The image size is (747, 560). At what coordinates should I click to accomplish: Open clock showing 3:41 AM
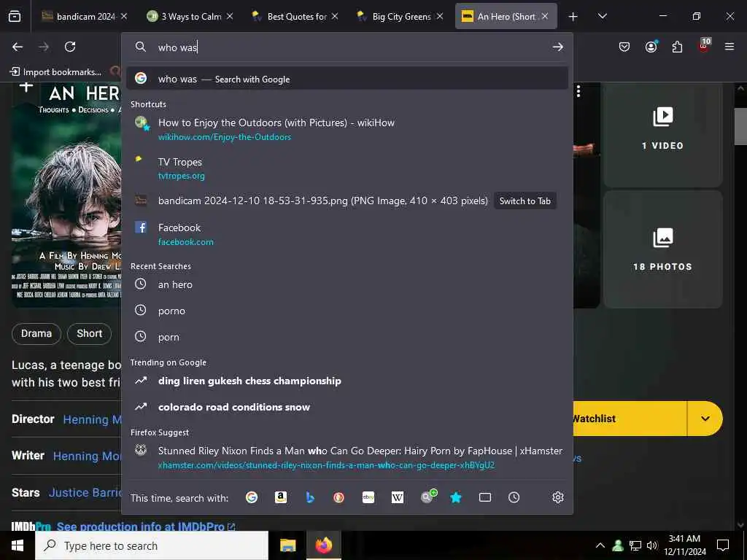tap(684, 545)
